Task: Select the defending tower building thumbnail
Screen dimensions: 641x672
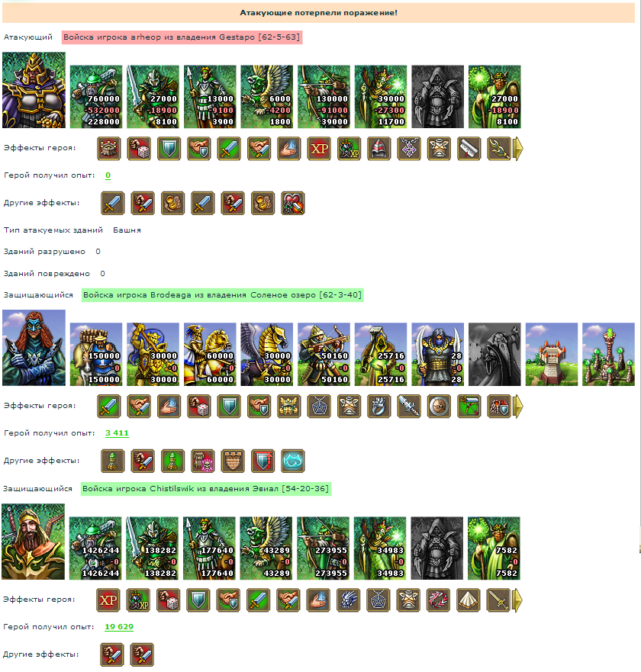Action: point(552,355)
